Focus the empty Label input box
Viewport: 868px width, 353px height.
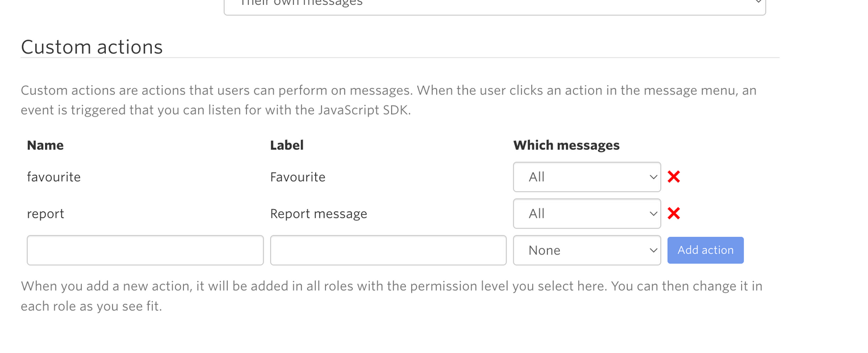coord(388,250)
